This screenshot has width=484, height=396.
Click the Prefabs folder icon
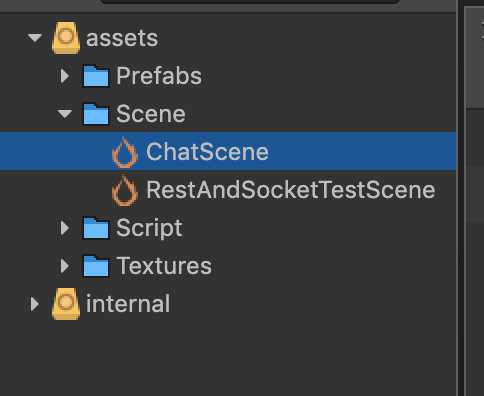96,76
